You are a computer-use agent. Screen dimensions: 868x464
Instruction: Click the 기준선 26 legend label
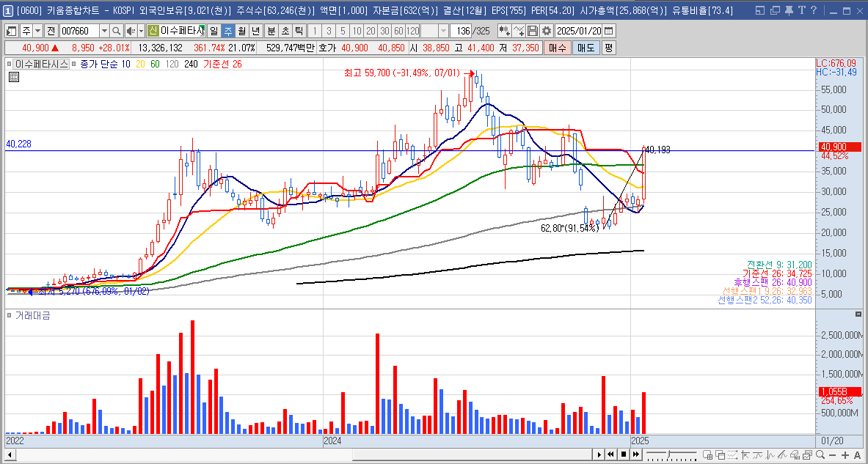(223, 65)
